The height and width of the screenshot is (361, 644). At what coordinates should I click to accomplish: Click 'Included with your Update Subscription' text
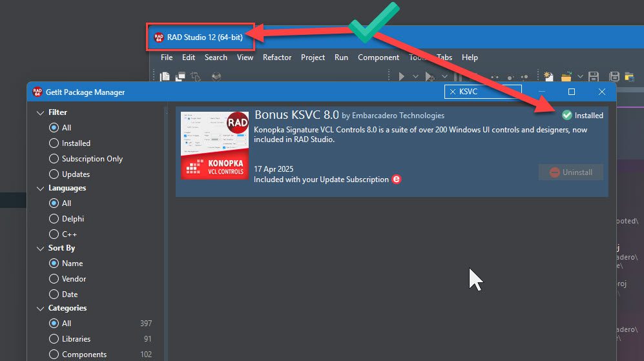coord(321,180)
